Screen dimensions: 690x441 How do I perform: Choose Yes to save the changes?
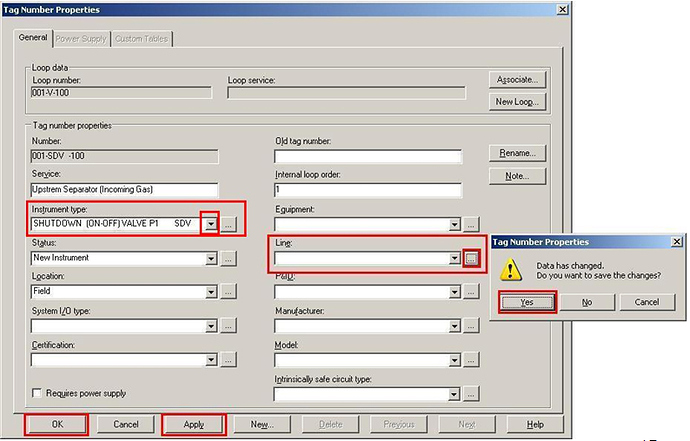coord(527,302)
